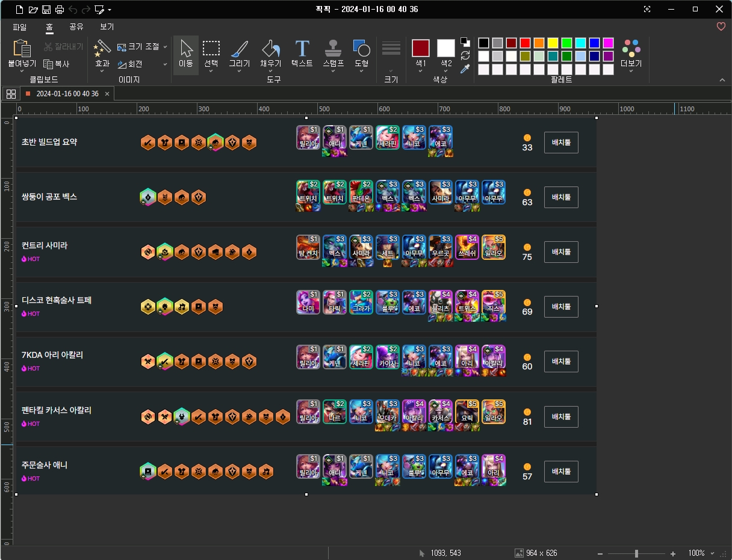Click the Print icon in the title bar
Screen dimensions: 732x560
click(59, 10)
